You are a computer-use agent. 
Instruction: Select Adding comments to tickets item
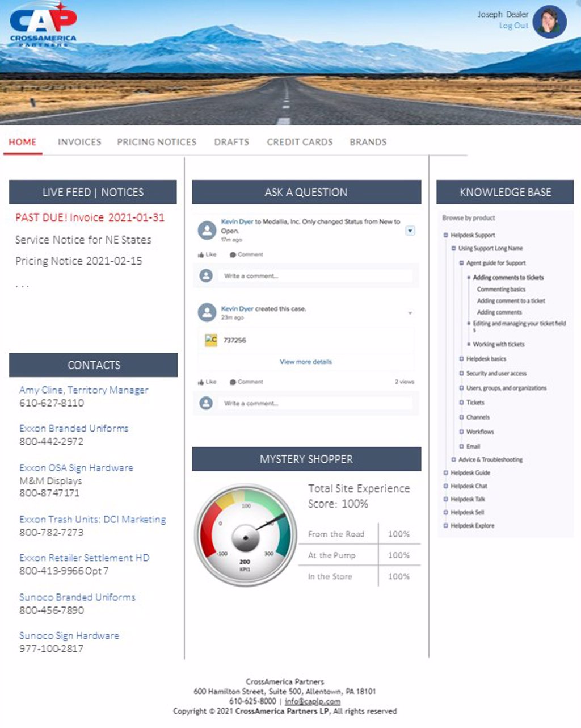point(508,278)
